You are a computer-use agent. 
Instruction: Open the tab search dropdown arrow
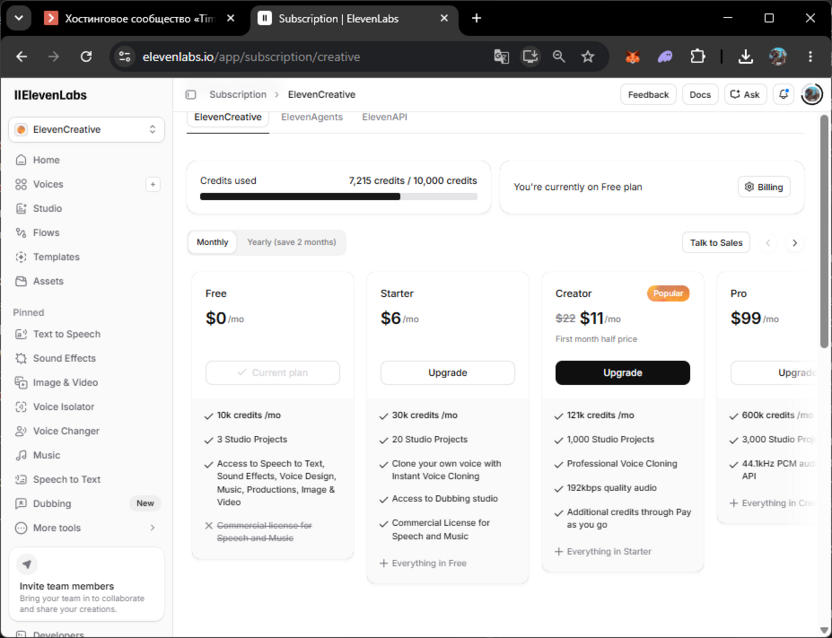[x=19, y=18]
